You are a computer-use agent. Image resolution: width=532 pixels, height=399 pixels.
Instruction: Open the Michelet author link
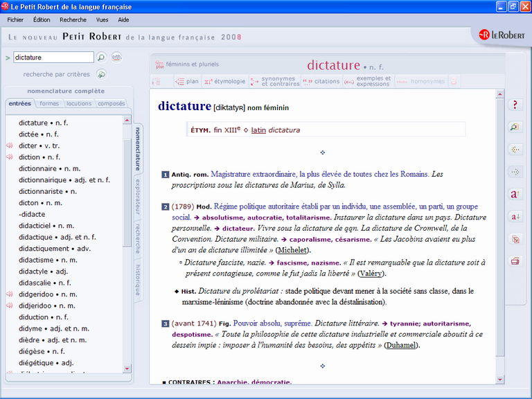pos(292,250)
